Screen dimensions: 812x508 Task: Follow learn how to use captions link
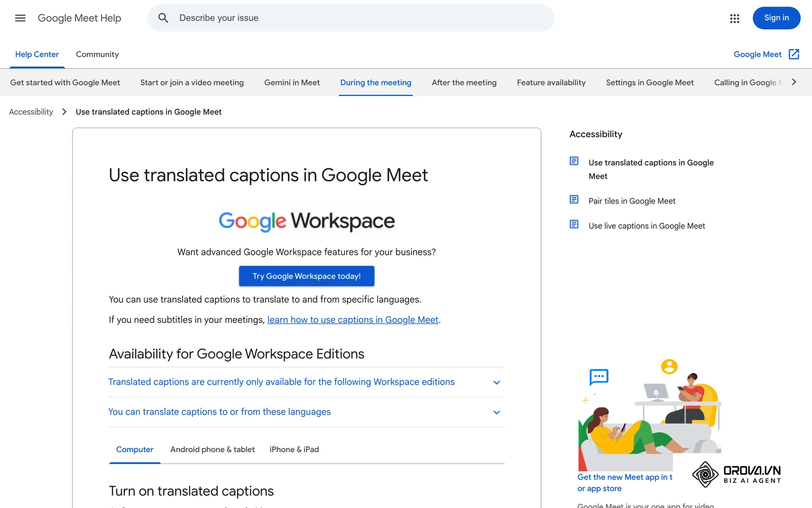coord(353,320)
